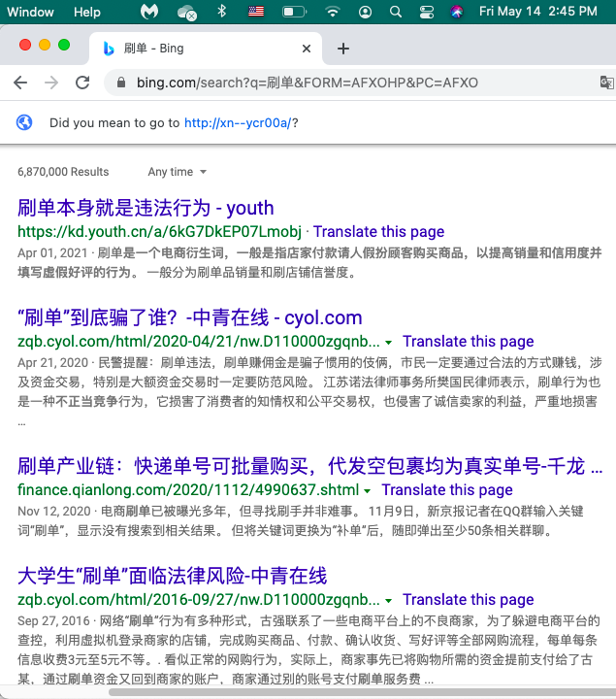
Task: Click the padlock site security icon
Action: 121,83
